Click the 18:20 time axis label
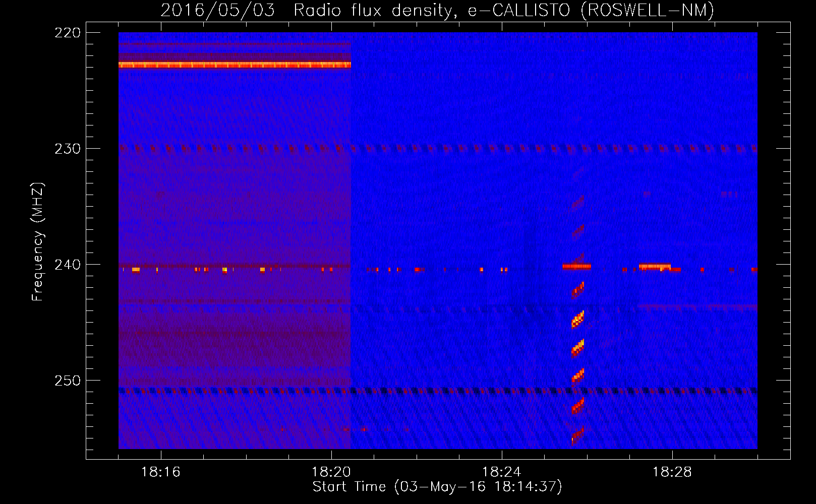Image resolution: width=816 pixels, height=504 pixels. [331, 472]
